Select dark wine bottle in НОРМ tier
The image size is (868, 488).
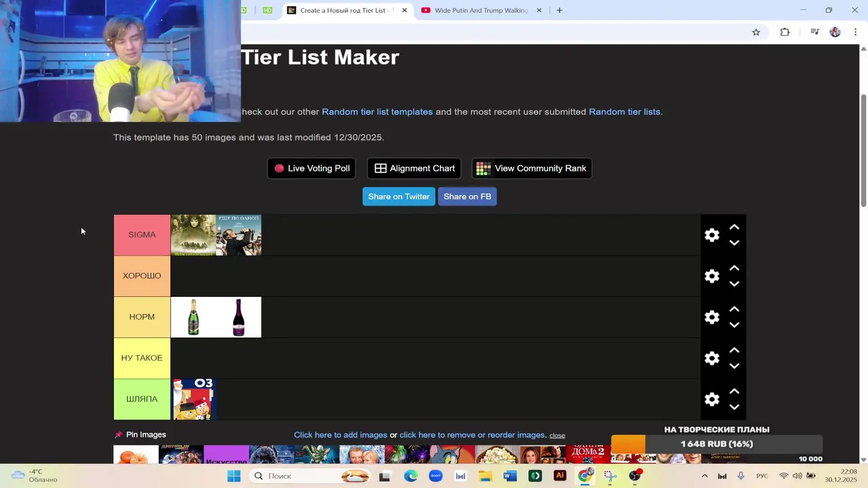click(239, 317)
